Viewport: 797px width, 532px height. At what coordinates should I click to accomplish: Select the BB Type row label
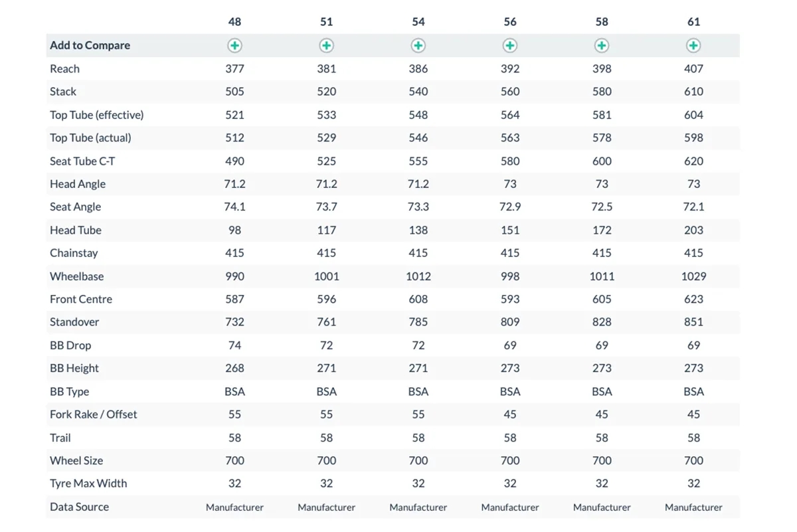click(69, 391)
